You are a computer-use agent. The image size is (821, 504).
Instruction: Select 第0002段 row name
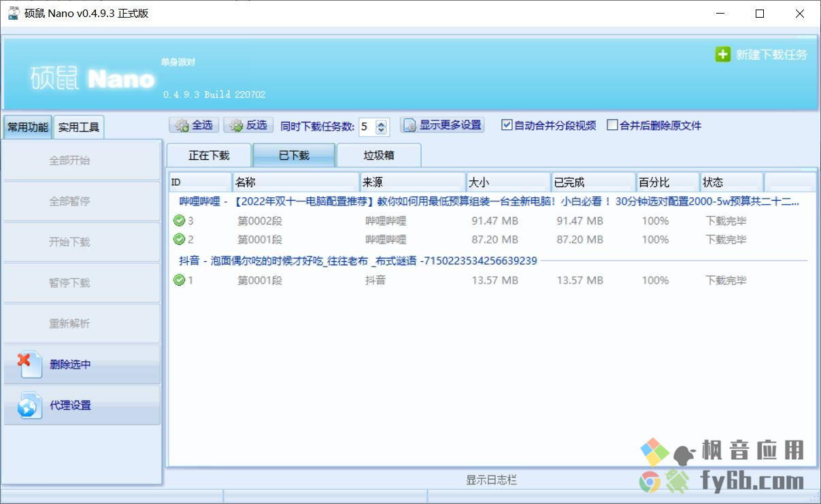(259, 220)
